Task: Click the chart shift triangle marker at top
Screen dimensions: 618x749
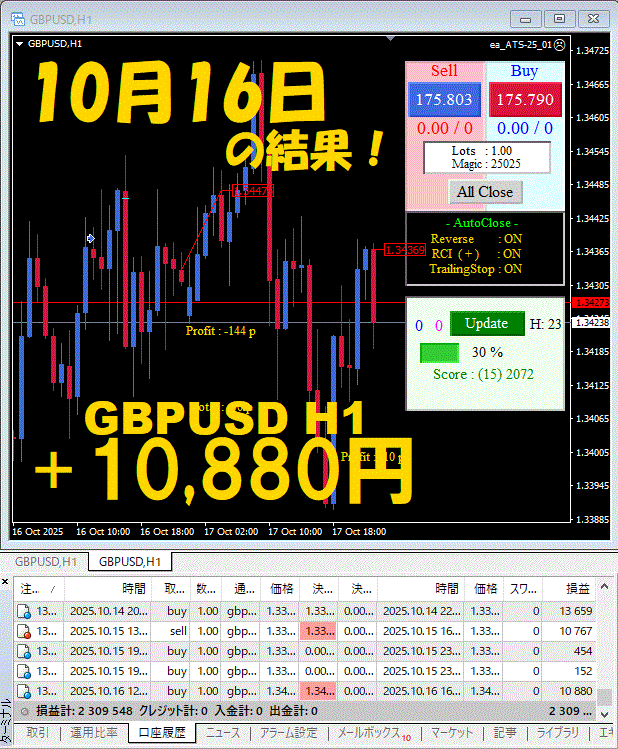Action: pyautogui.click(x=390, y=38)
